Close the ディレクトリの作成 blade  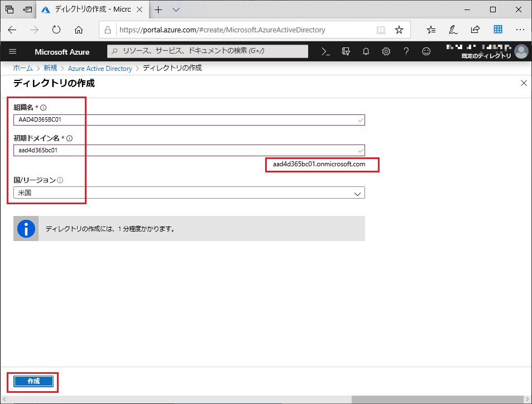coord(524,83)
